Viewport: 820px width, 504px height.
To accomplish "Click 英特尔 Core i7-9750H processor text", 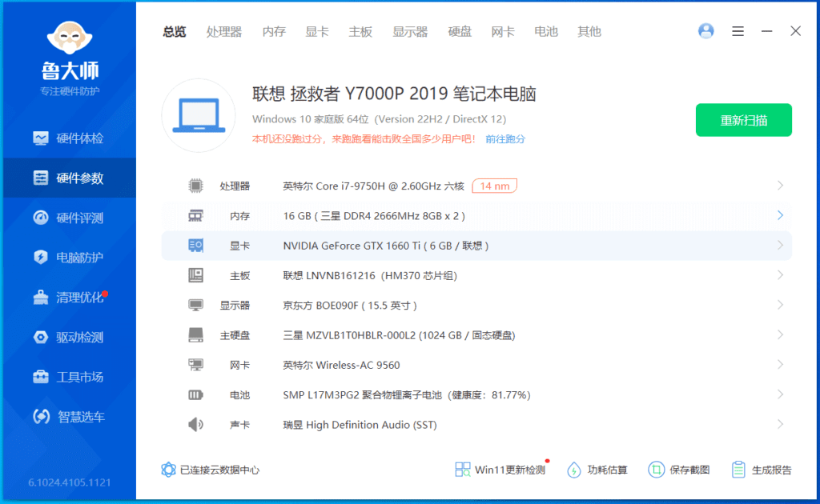I will (x=373, y=186).
